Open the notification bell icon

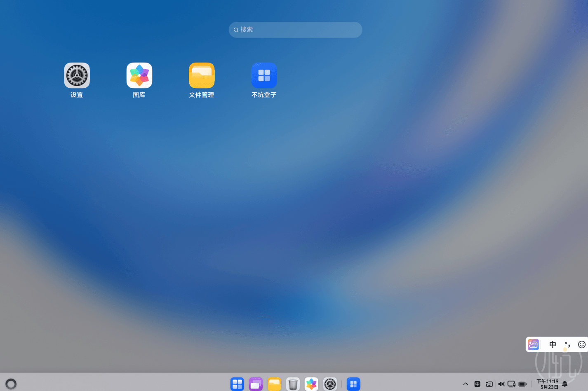(565, 384)
